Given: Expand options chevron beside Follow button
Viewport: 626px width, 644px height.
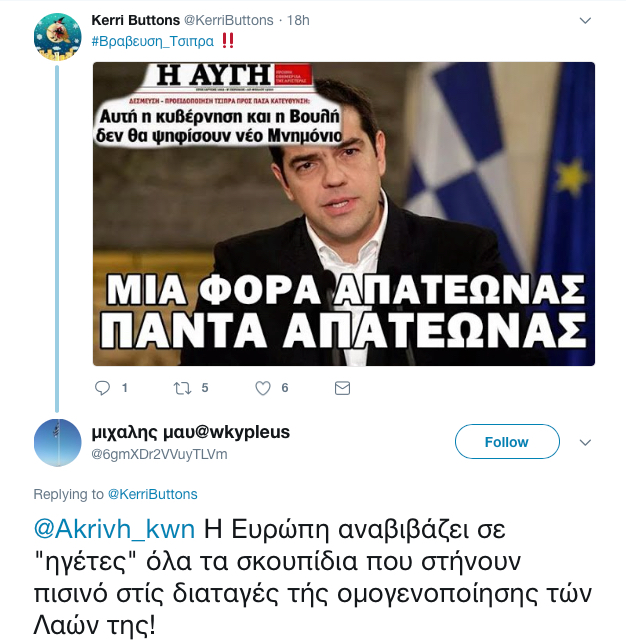Looking at the screenshot, I should coord(585,442).
